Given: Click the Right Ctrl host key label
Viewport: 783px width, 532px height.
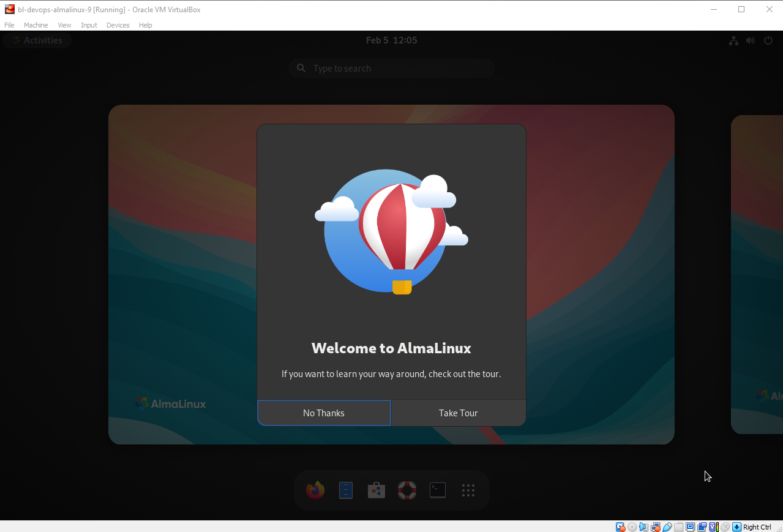Looking at the screenshot, I should [757, 526].
